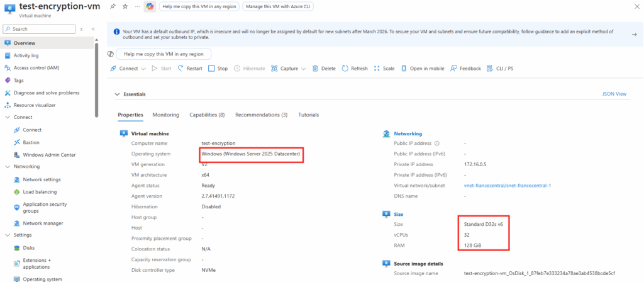
Task: Refresh the VM overview
Action: tap(355, 69)
